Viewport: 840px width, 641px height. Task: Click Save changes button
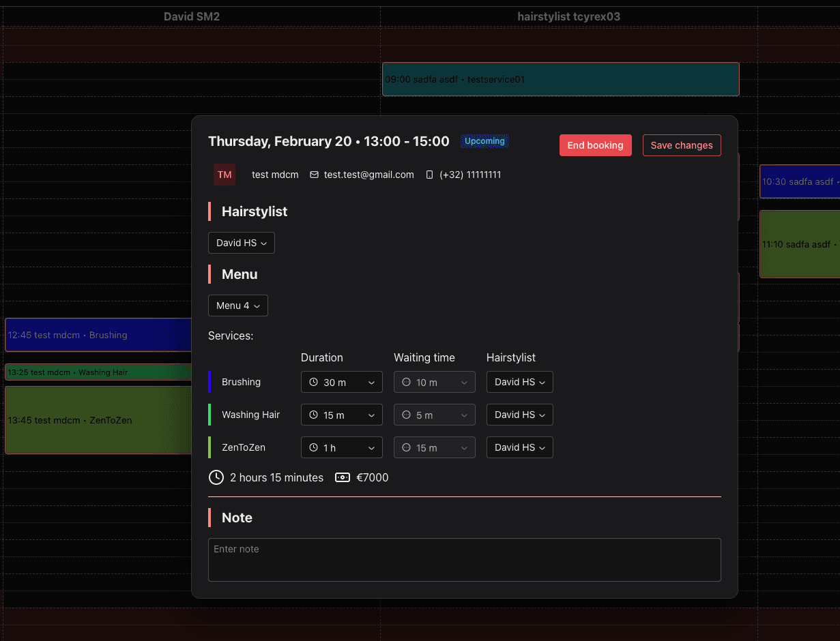(x=681, y=145)
